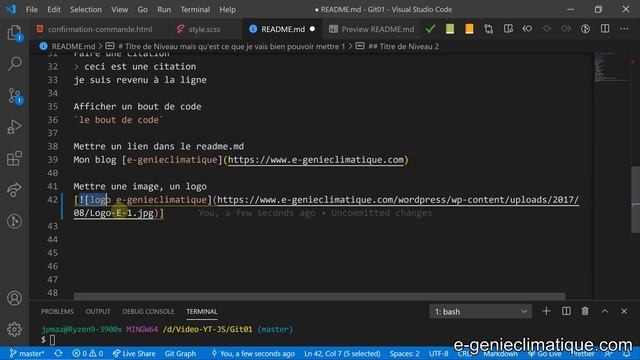Open the Git history clock icon view
640x360 pixels.
(x=15, y=221)
